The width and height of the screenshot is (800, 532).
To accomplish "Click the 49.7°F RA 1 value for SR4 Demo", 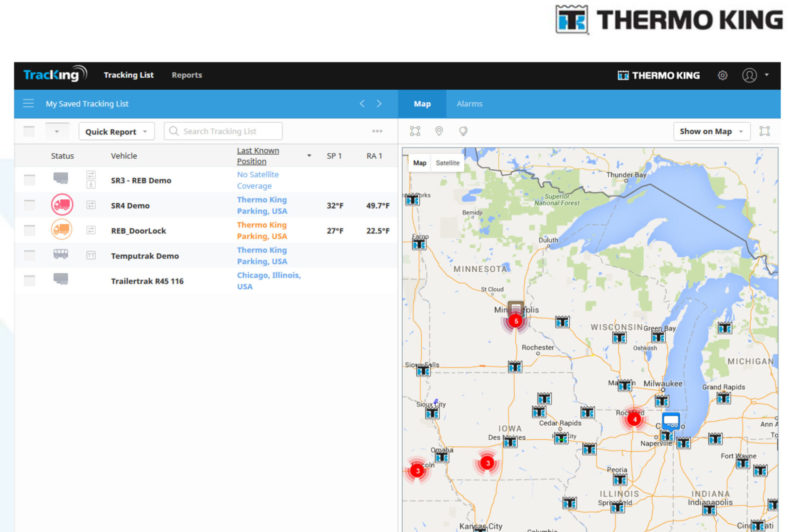I will 378,206.
